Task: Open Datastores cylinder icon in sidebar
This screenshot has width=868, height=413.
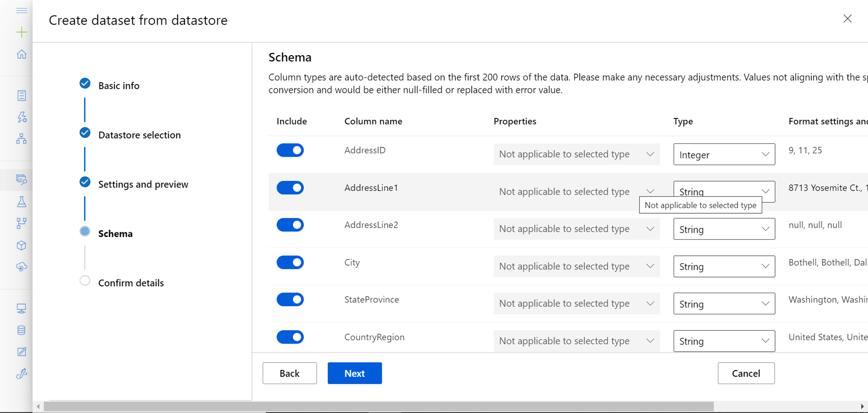Action: (21, 330)
